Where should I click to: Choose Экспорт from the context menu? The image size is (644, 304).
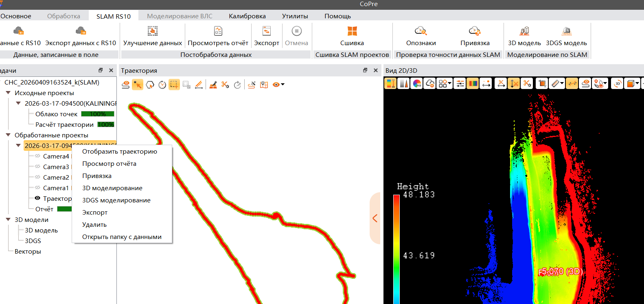pos(95,213)
